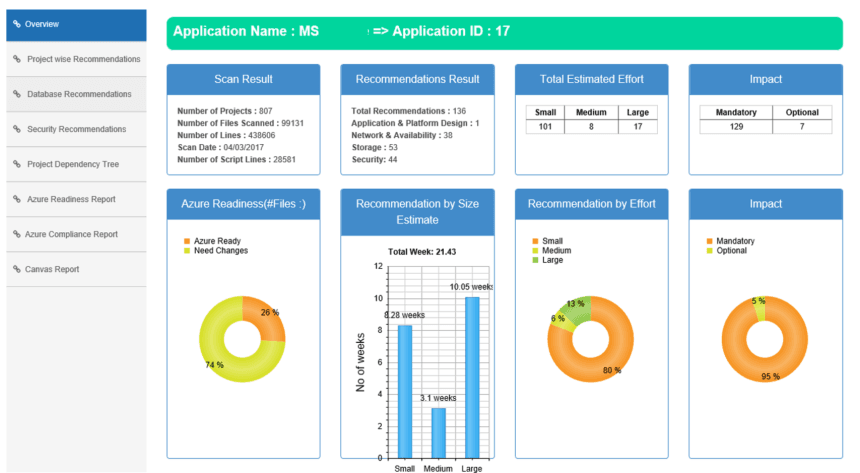
Task: Click the Total Estimated Effort header
Action: [x=592, y=80]
